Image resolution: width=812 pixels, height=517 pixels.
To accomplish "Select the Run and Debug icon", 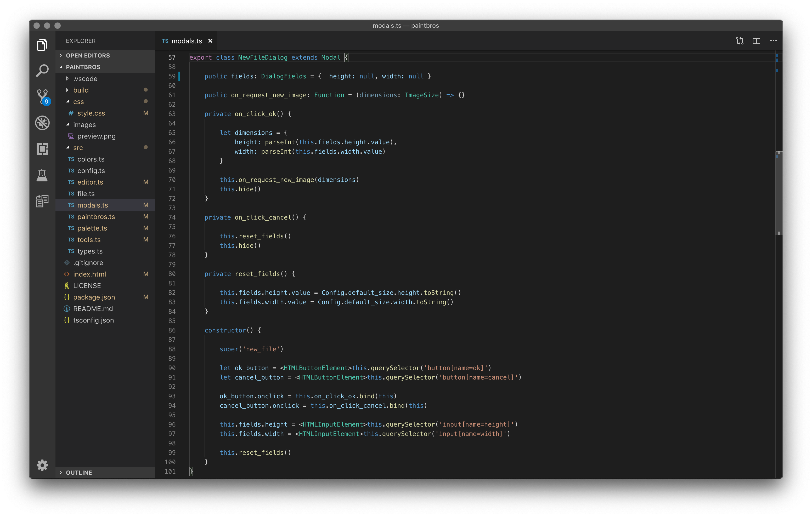I will 42,123.
